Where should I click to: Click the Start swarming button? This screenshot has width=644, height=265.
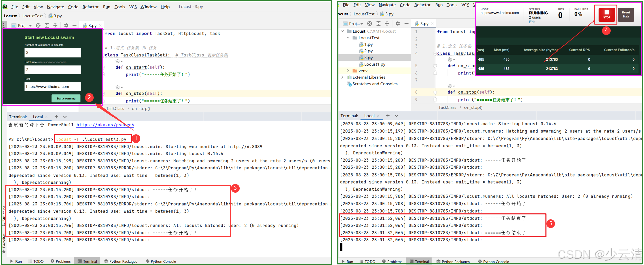tap(66, 98)
